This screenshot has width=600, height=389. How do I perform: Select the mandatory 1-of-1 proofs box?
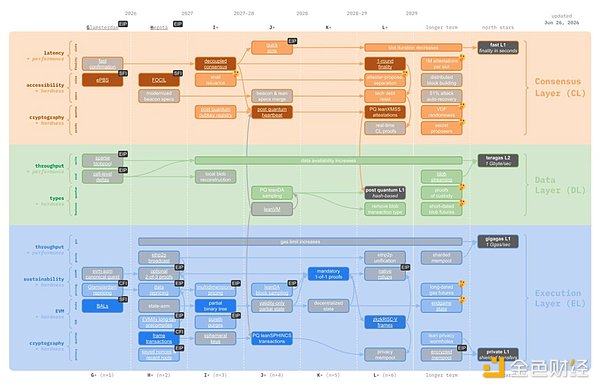(328, 274)
